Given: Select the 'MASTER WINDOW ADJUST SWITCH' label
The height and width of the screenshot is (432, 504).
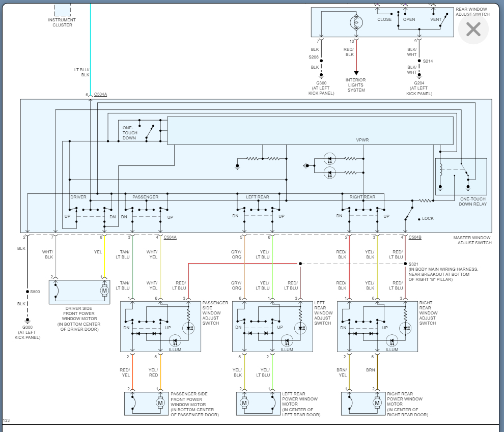Looking at the screenshot, I should 472,240.
